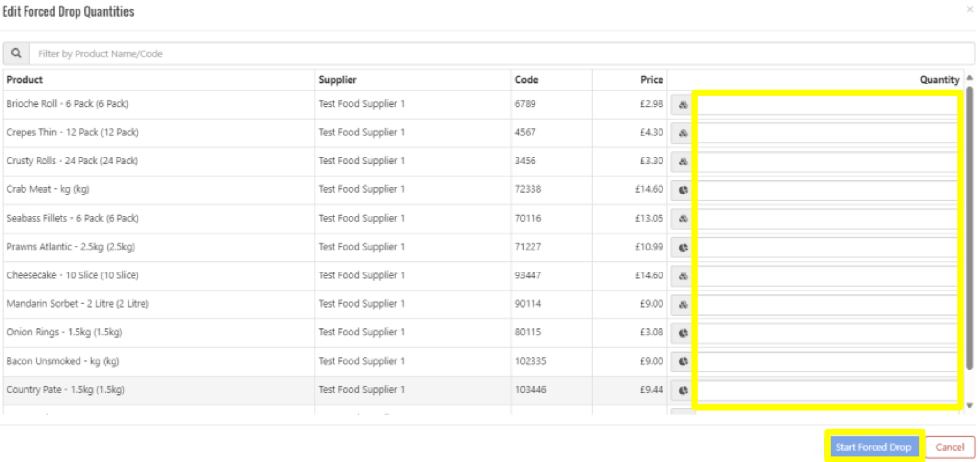980x462 pixels.
Task: Focus the Filter by Product Name/Code field
Action: 502,54
